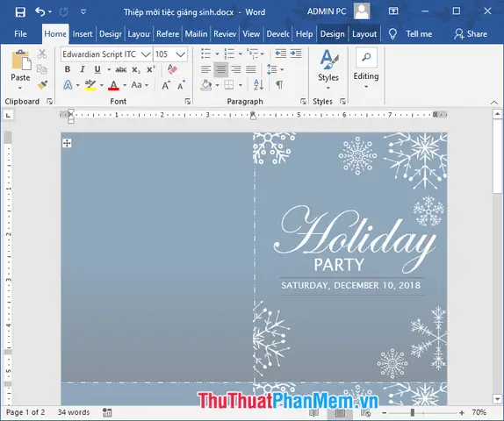Click Justify alignment icon
The image size is (504, 421).
(x=251, y=69)
